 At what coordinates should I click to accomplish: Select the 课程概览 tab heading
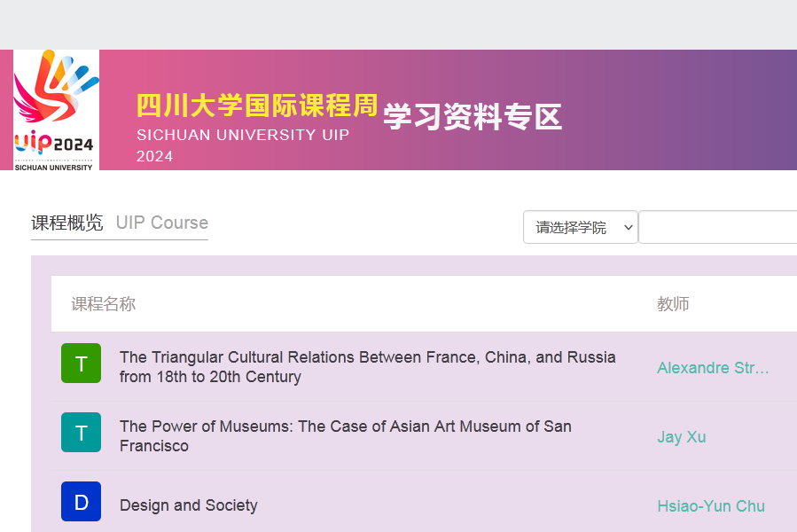pos(67,223)
